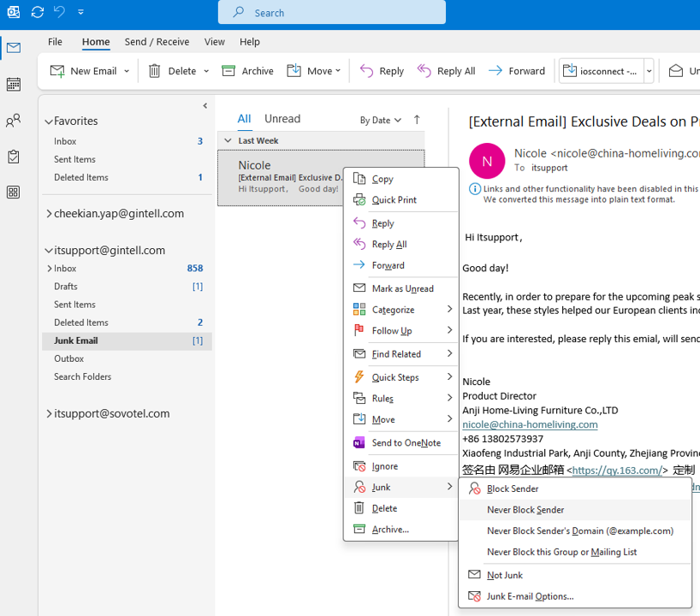Select the Deleted Items folder under itsupport@gintell.com

(81, 323)
